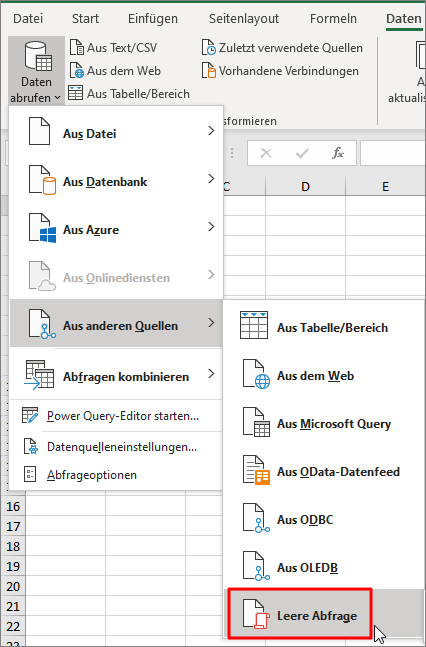Click Abfrageoptionen text
Screen dimensions: 426x647
click(92, 475)
